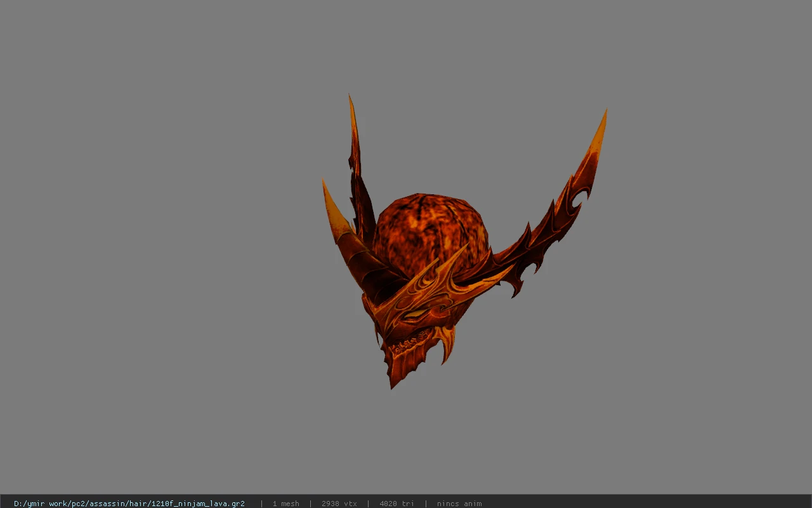The height and width of the screenshot is (508, 812).
Task: Click the "2938 vtx" vertex count
Action: pos(339,504)
